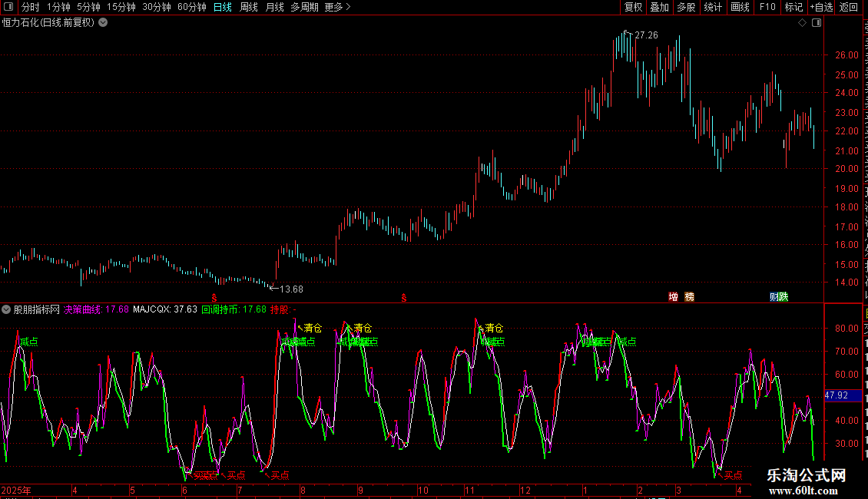The image size is (868, 499).
Task: Click the 回调持币: 17.68 value
Action: pyautogui.click(x=234, y=309)
